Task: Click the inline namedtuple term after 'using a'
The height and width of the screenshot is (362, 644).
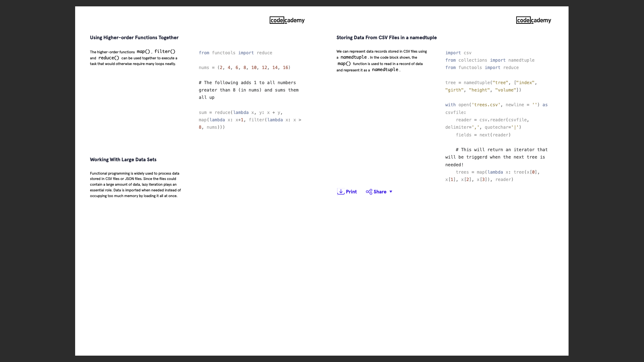Action: click(354, 57)
